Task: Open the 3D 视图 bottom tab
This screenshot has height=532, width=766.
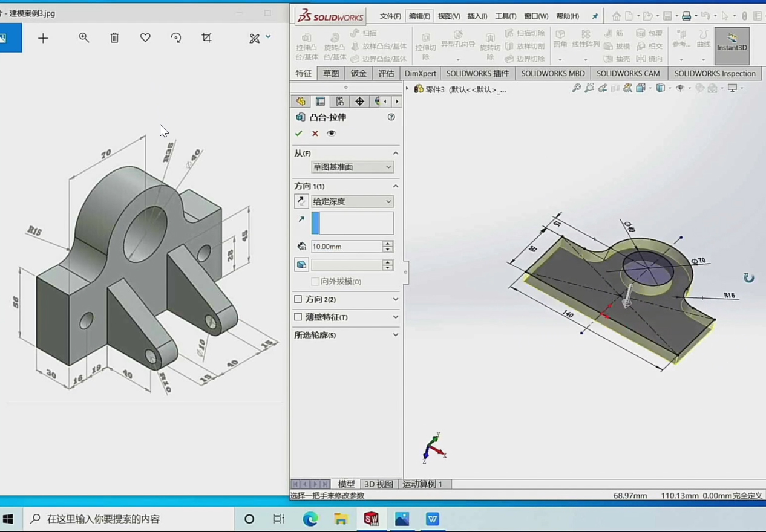Action: pyautogui.click(x=378, y=484)
